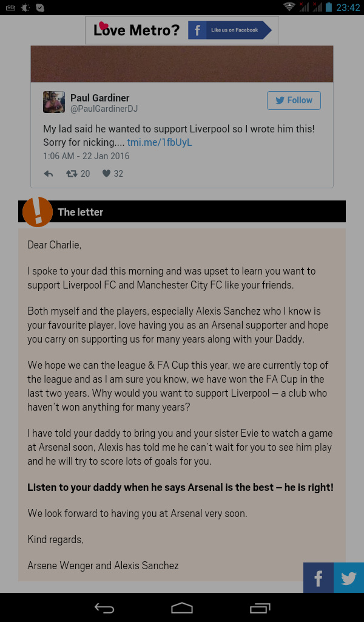Tap the Like us on Facebook button

229,30
